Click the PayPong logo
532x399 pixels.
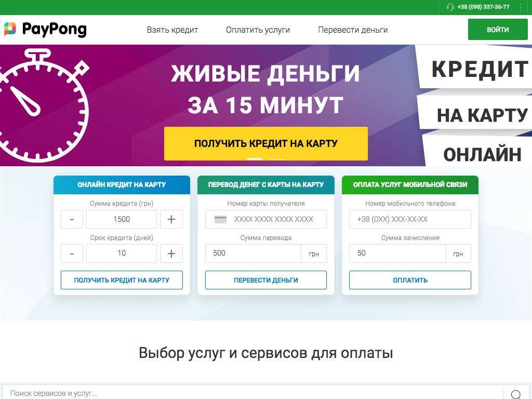45,30
